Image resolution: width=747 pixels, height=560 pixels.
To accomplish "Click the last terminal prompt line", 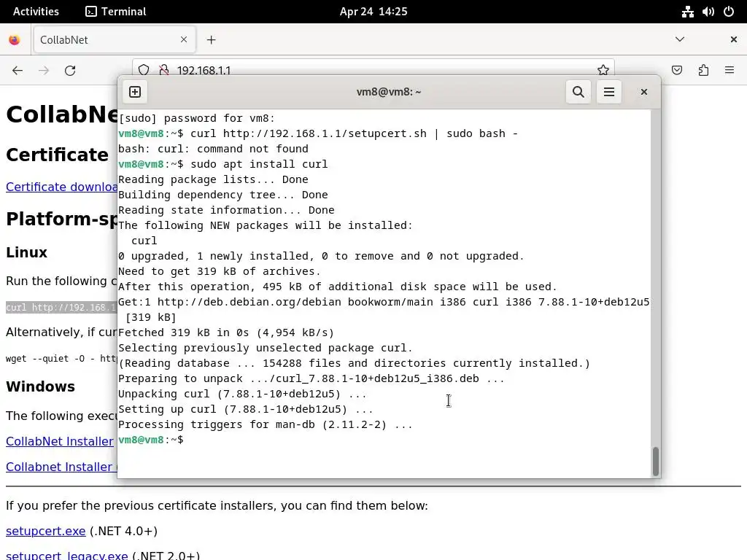I will click(150, 440).
